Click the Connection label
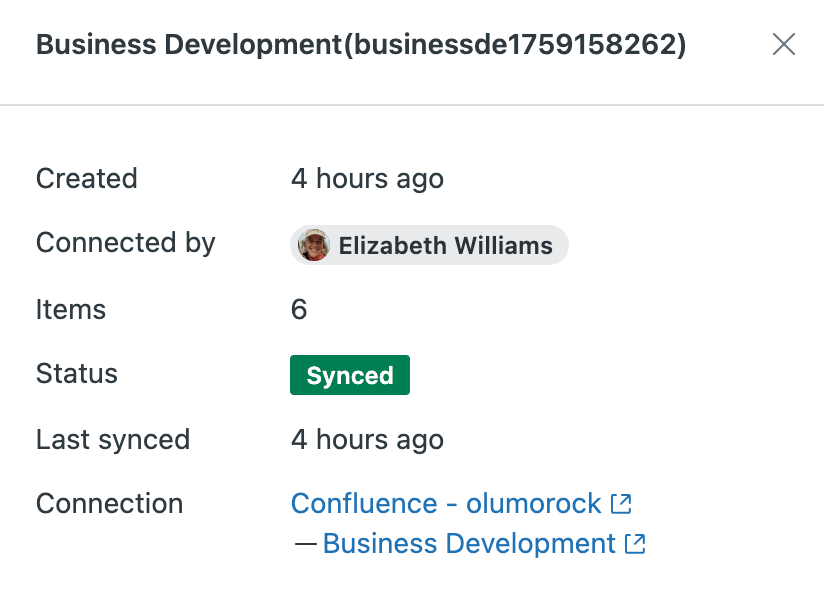 (x=110, y=503)
